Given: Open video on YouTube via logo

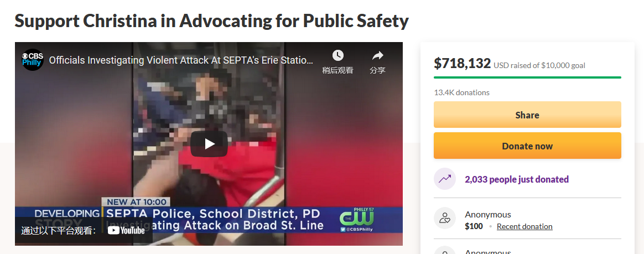Looking at the screenshot, I should pyautogui.click(x=126, y=231).
